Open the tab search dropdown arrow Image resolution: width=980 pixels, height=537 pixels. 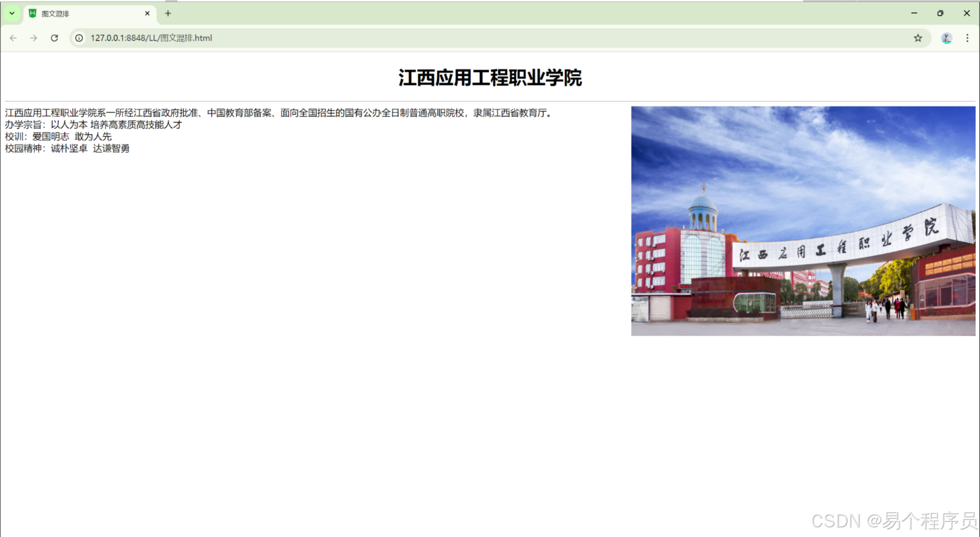point(12,13)
